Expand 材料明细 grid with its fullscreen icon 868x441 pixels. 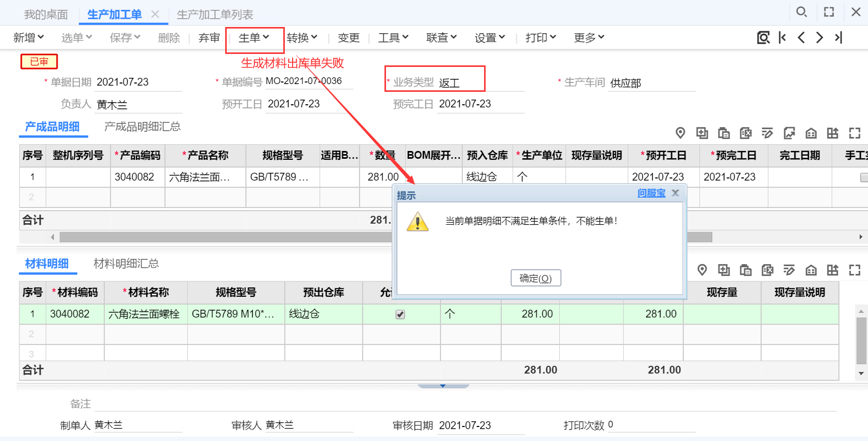point(855,270)
